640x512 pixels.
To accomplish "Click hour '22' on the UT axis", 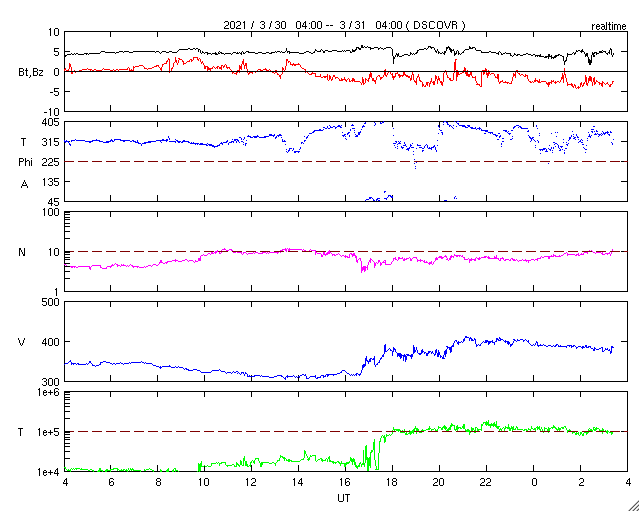I will tap(486, 482).
